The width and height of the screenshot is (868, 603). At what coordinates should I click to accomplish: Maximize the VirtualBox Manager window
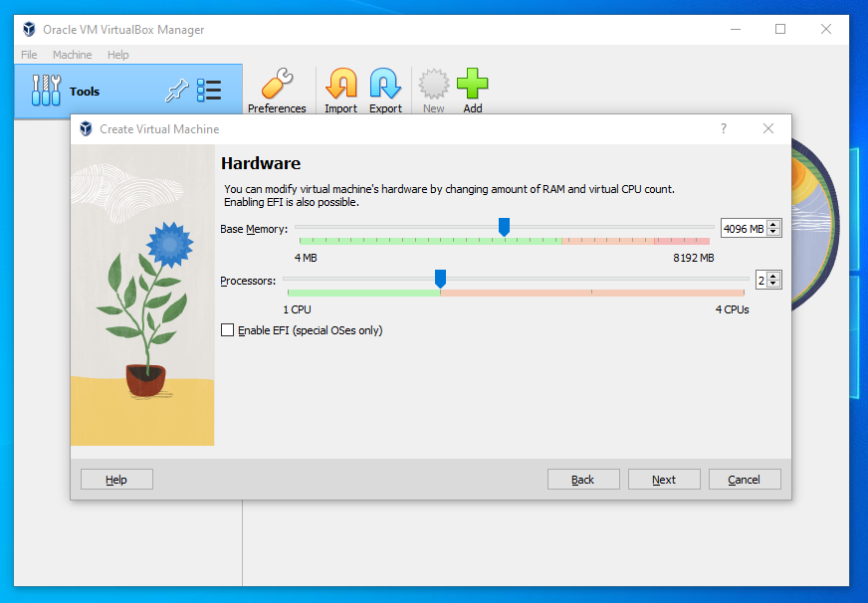click(780, 29)
